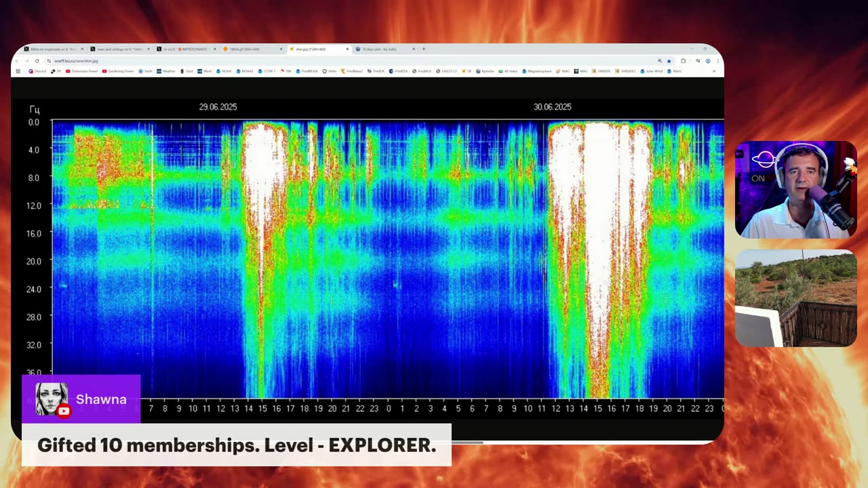This screenshot has height=488, width=868.
Task: Open the Weather bookmark
Action: [x=166, y=70]
